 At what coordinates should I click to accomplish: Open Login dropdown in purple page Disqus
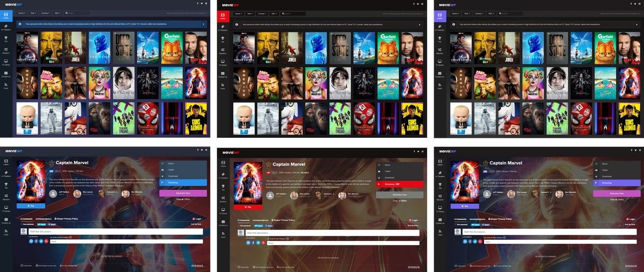[632, 219]
